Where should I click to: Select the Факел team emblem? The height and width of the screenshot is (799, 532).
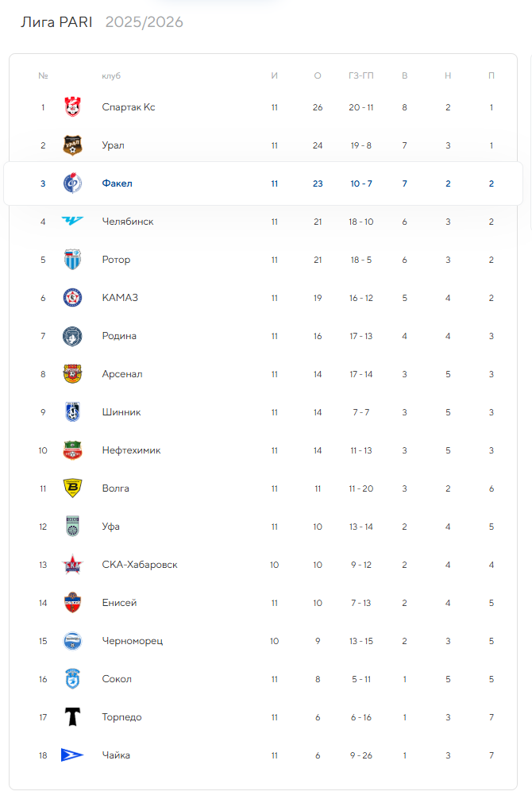[72, 183]
